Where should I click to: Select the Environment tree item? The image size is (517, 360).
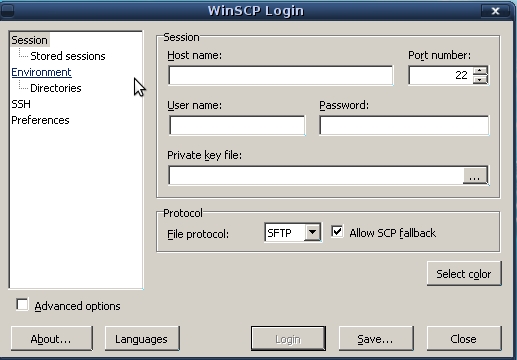point(41,72)
